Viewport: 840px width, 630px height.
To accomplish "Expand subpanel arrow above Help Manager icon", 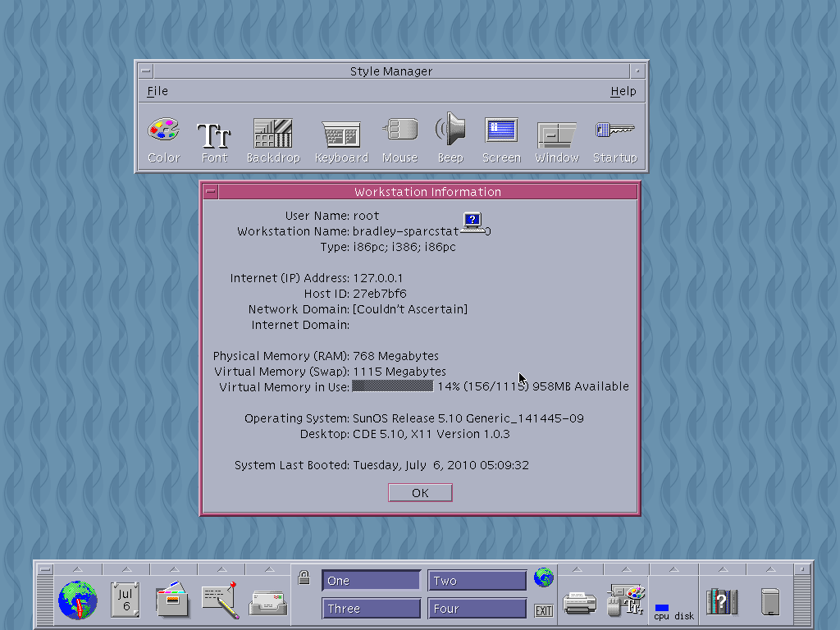I will (x=723, y=569).
